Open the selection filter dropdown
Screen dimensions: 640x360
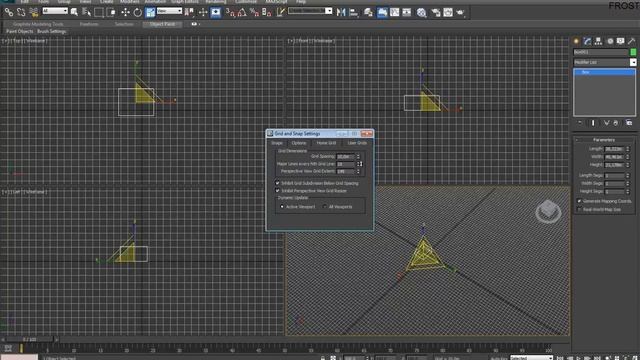click(x=55, y=11)
